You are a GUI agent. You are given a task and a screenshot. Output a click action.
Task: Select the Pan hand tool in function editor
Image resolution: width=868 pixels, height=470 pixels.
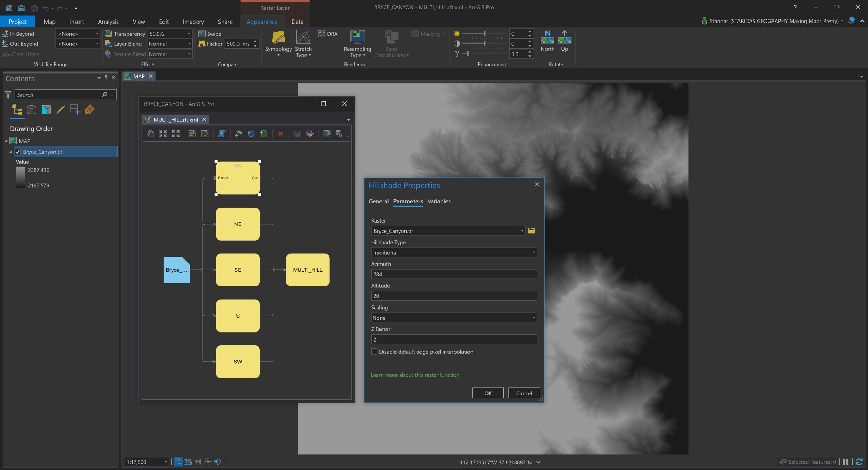click(x=150, y=134)
